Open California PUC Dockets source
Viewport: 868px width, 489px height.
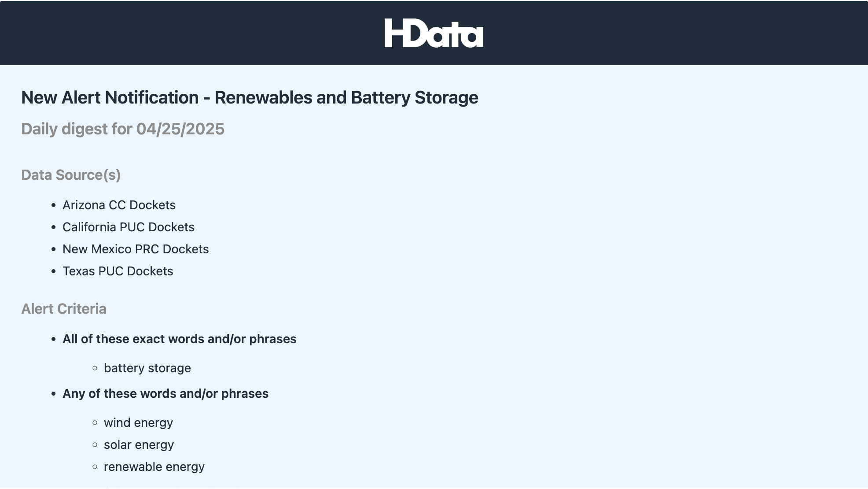[128, 227]
